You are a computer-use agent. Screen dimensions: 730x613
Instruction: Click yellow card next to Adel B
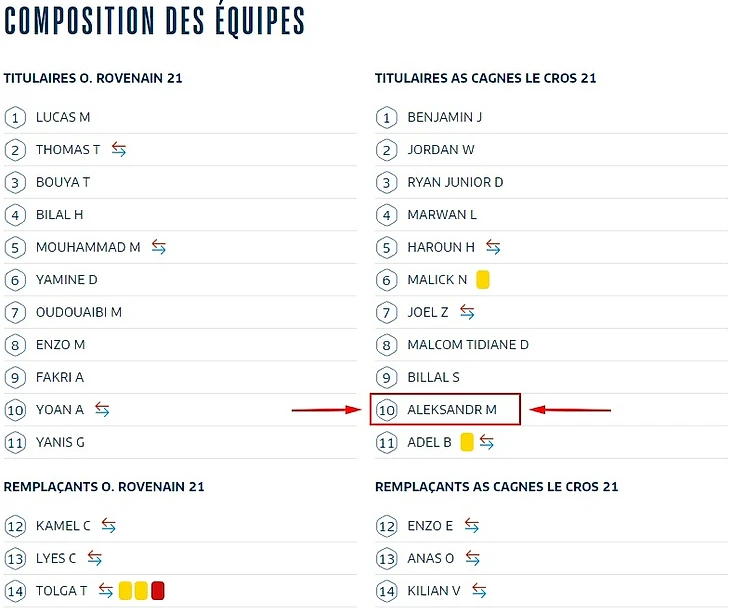click(x=467, y=442)
